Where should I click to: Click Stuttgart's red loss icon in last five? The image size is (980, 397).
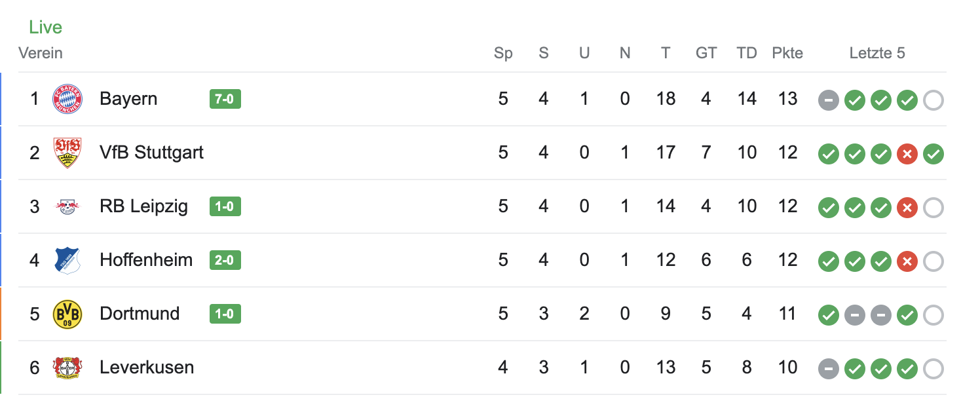[907, 155]
